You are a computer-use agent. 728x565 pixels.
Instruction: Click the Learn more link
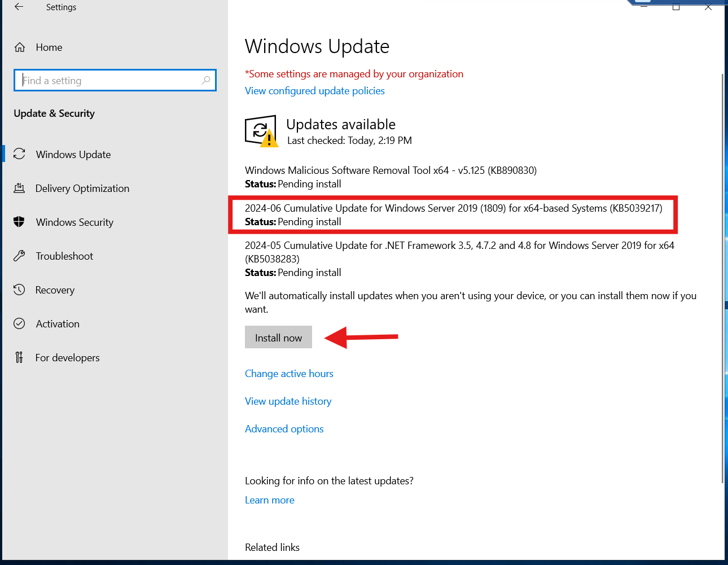point(270,500)
